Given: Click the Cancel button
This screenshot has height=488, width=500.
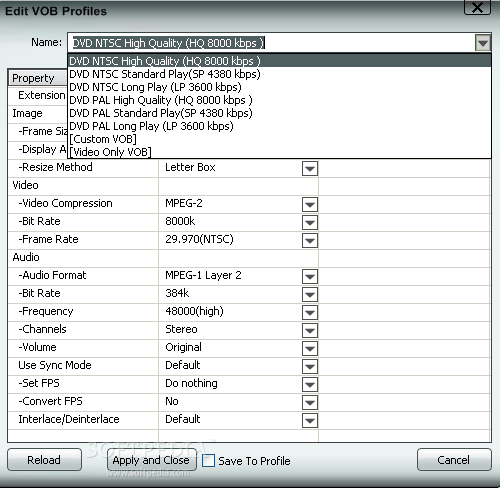Looking at the screenshot, I should 454,460.
